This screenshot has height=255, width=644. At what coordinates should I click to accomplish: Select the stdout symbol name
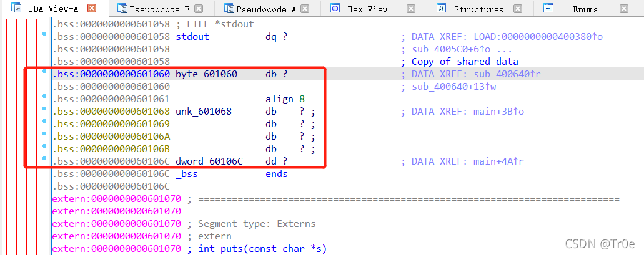coord(192,37)
